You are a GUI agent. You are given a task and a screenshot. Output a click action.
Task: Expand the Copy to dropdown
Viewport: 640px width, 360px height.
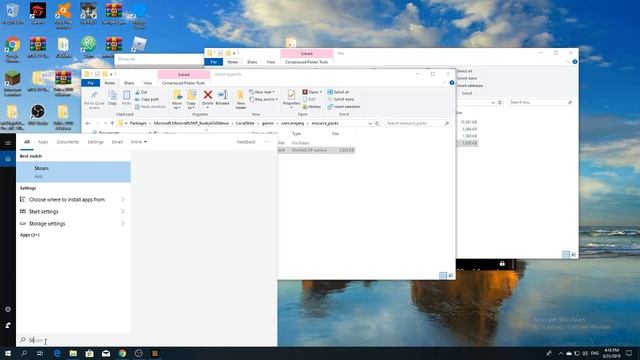tap(191, 107)
